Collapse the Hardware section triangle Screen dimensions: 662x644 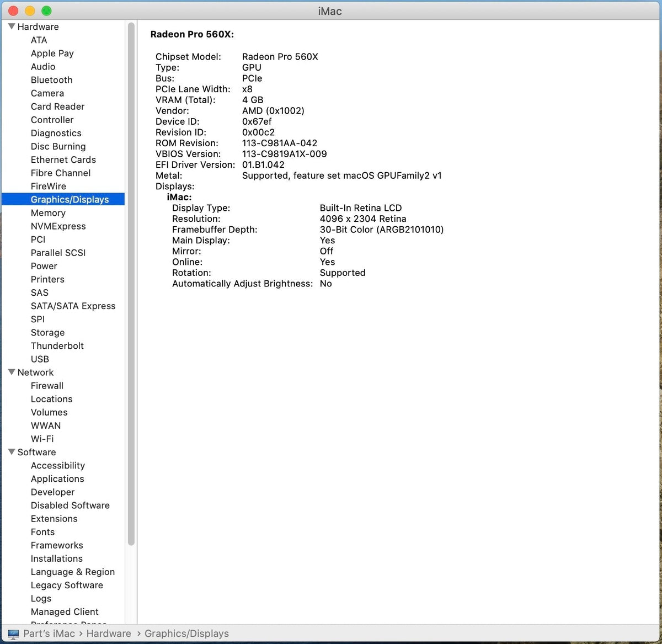11,26
